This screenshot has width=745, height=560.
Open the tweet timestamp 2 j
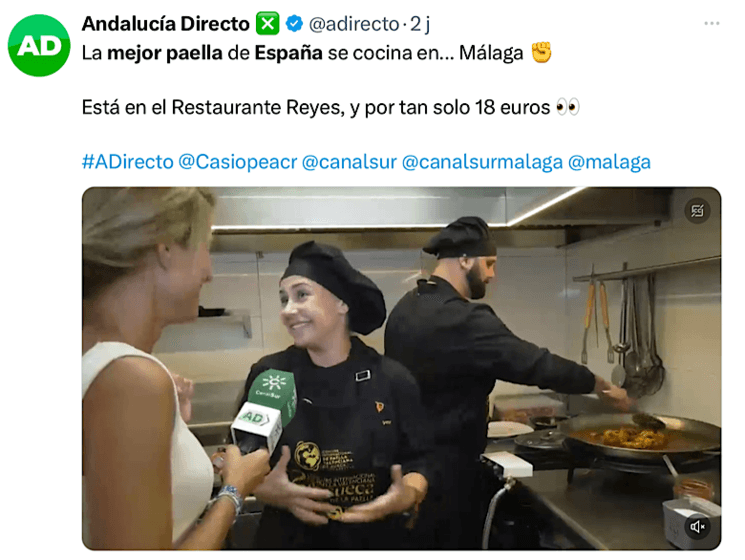pos(420,24)
